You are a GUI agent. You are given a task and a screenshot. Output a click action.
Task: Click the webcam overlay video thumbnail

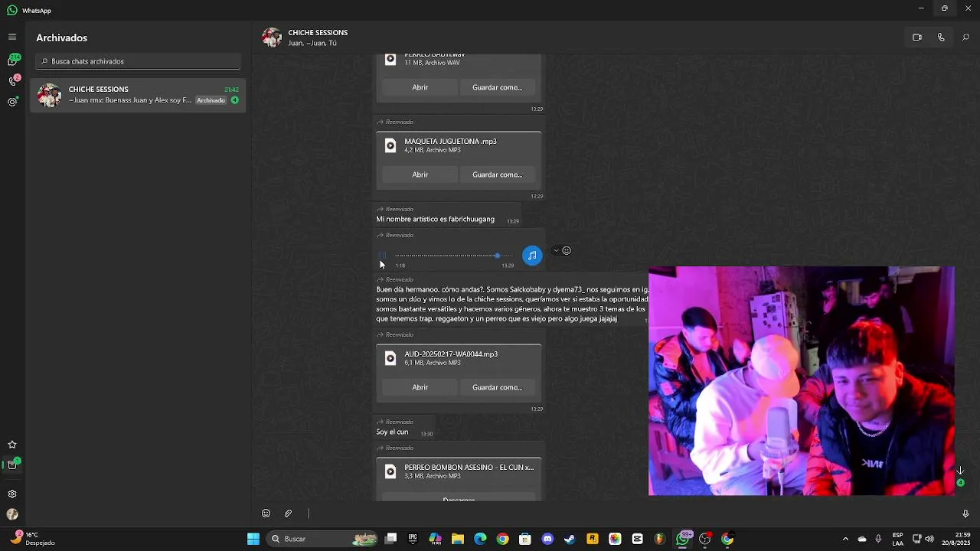pos(802,381)
